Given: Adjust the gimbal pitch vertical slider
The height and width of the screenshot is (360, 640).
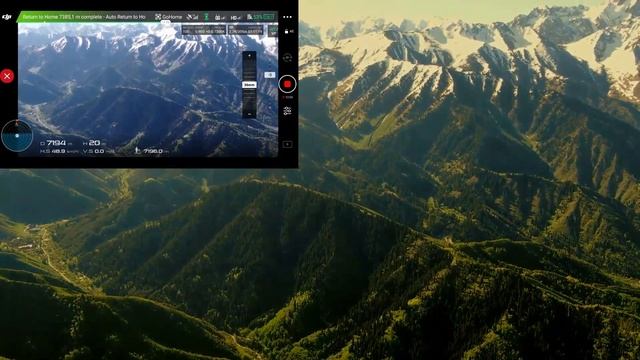Looking at the screenshot, I should tap(249, 84).
